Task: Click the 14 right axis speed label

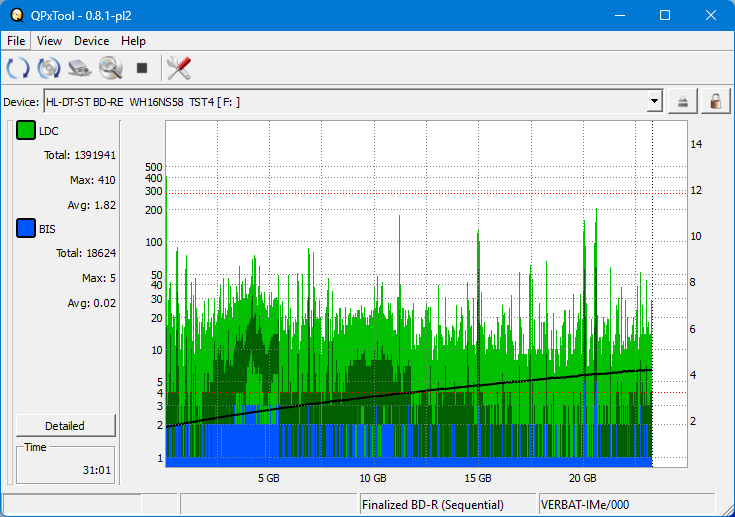Action: tap(696, 144)
